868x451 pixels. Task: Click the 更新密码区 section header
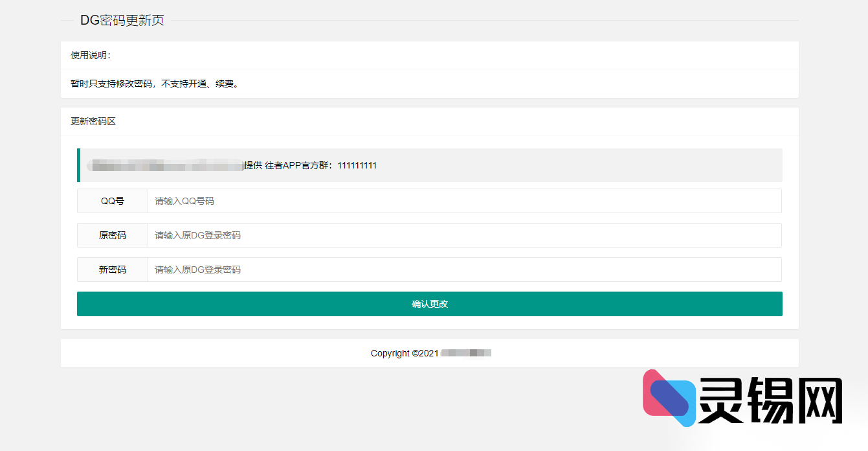tap(93, 121)
